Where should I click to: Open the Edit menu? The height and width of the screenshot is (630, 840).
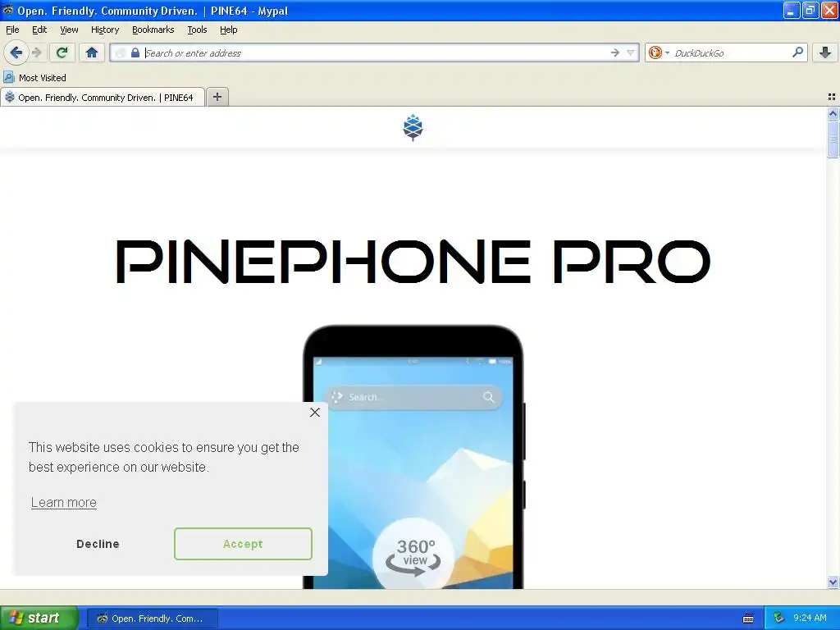[x=39, y=30]
